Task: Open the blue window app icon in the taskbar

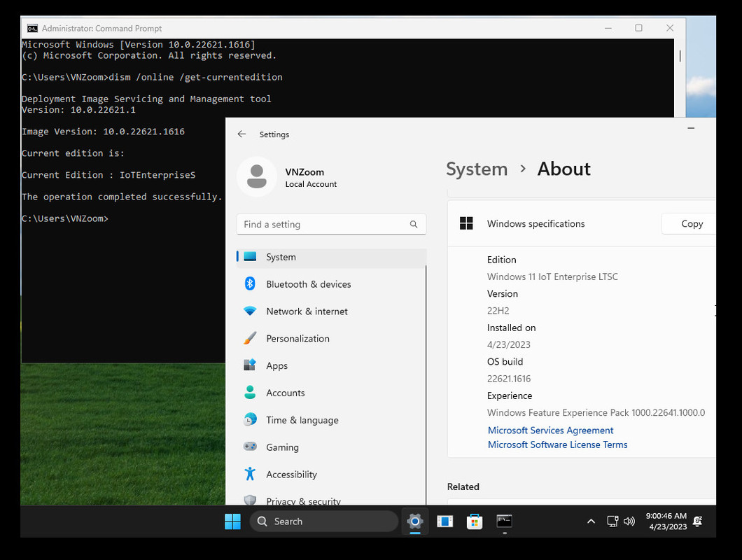Action: coord(444,521)
